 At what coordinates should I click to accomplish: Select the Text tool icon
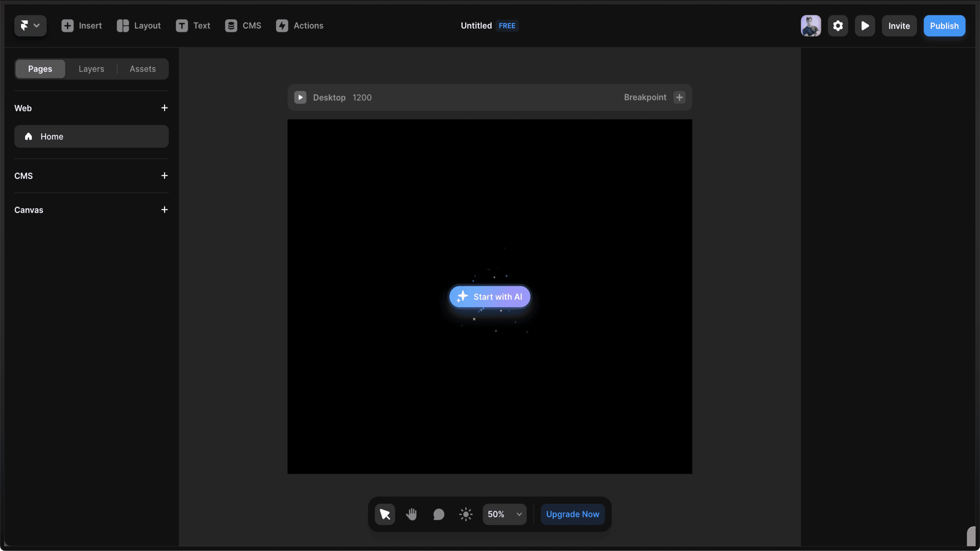click(182, 26)
